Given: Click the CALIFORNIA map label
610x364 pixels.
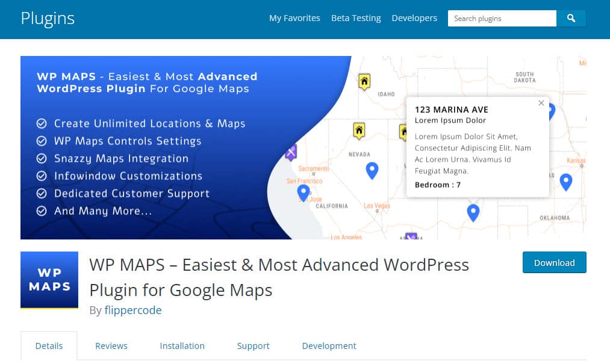Looking at the screenshot, I should click(332, 206).
